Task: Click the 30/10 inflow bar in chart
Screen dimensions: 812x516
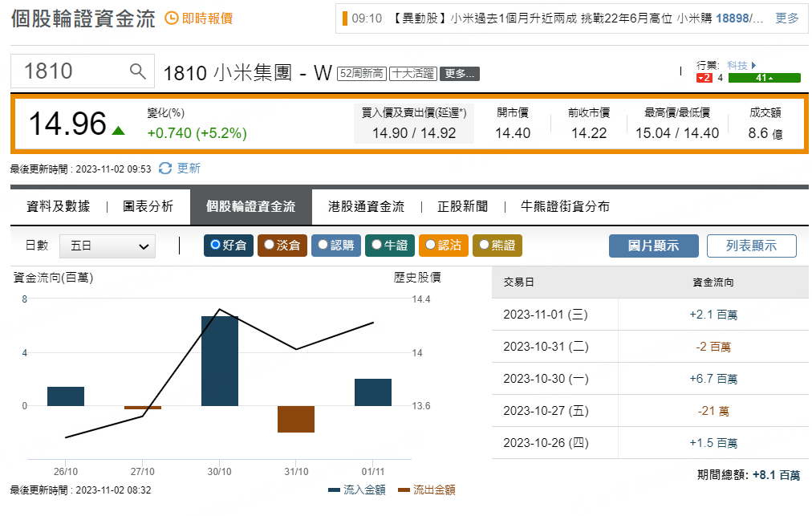Action: tap(220, 361)
